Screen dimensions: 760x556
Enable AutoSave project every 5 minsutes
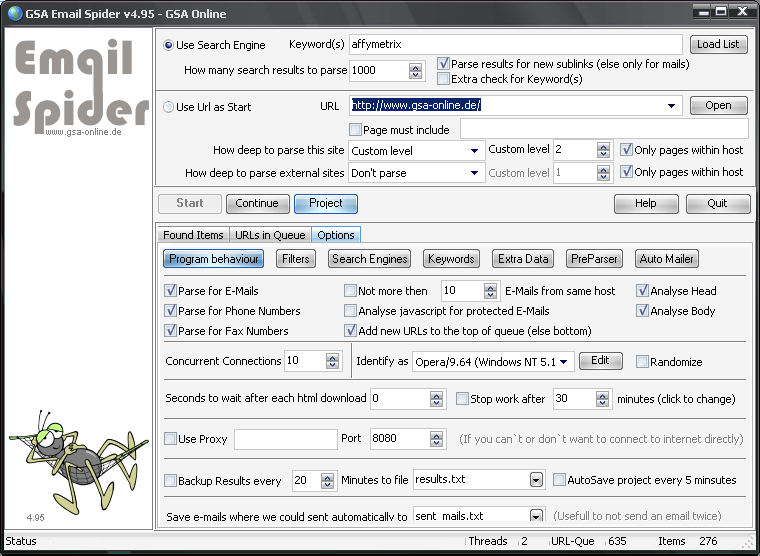(x=559, y=479)
